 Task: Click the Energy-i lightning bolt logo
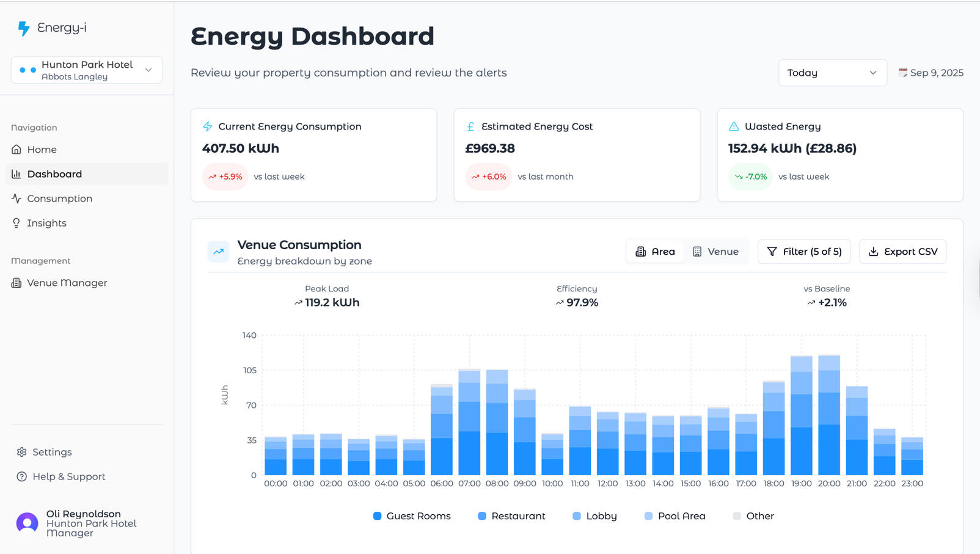coord(23,27)
